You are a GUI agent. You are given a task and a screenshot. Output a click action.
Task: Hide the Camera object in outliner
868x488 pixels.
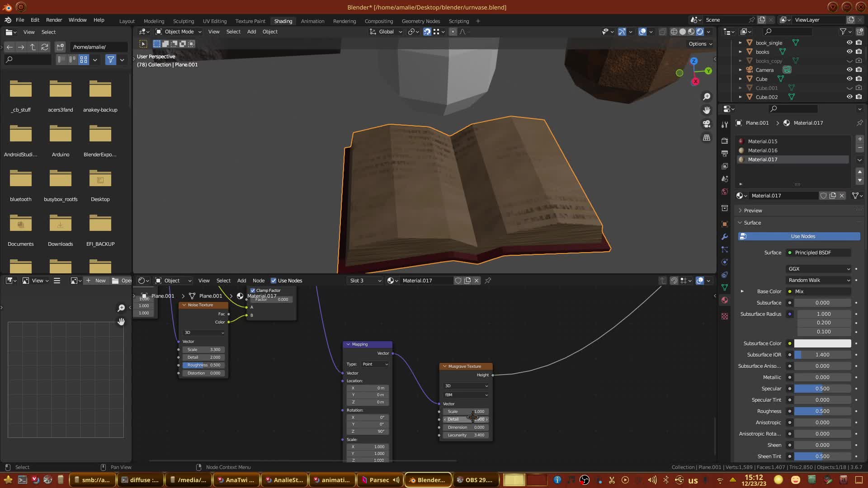tap(849, 70)
